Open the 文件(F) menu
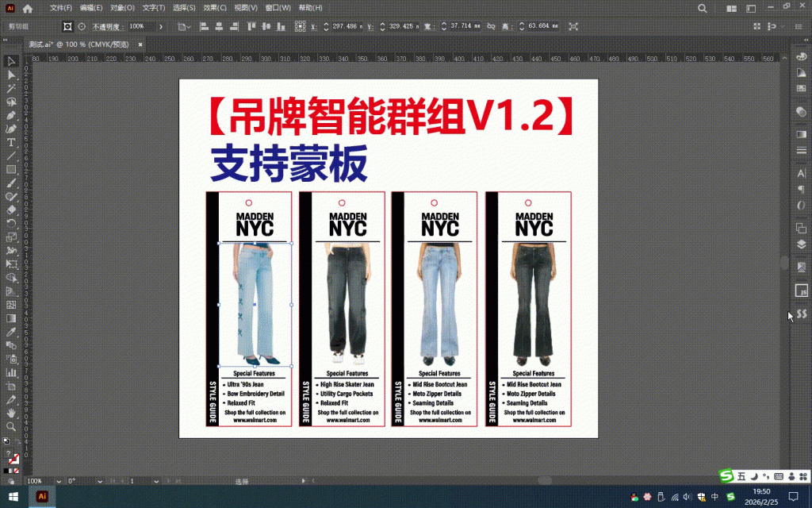Screen dimensions: 812x508 [x=60, y=8]
